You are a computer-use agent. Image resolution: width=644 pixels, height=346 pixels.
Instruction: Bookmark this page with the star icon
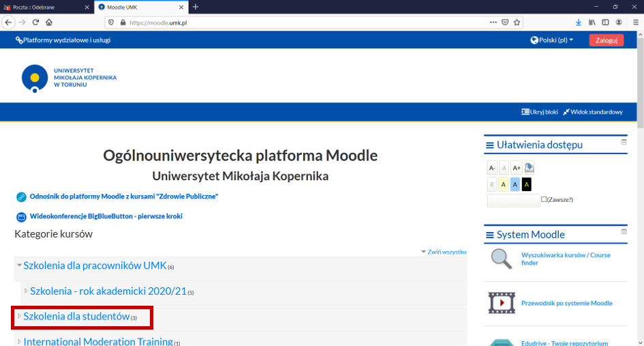pyautogui.click(x=517, y=23)
